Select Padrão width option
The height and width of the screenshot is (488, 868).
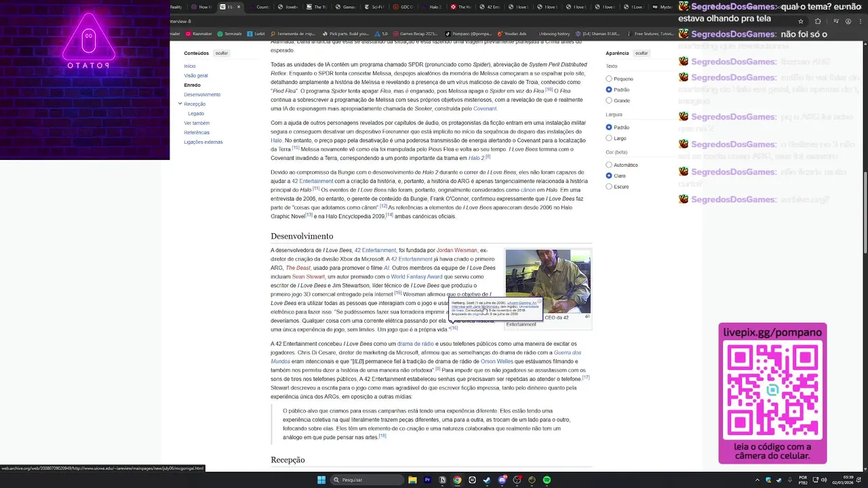pos(609,127)
